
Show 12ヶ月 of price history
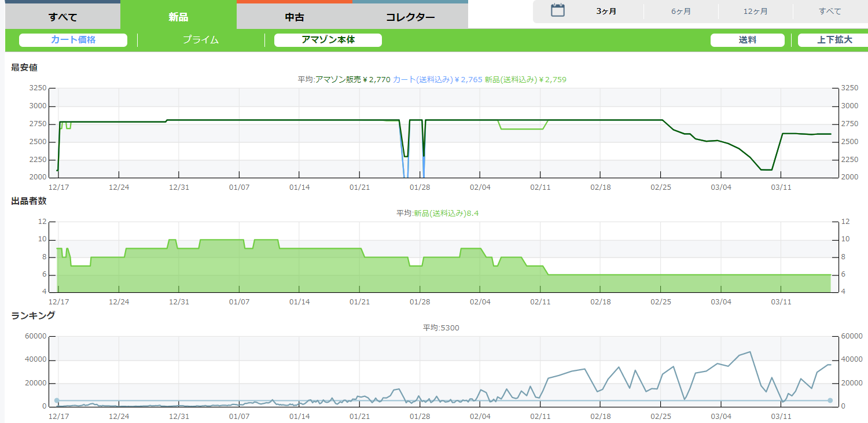pos(756,12)
